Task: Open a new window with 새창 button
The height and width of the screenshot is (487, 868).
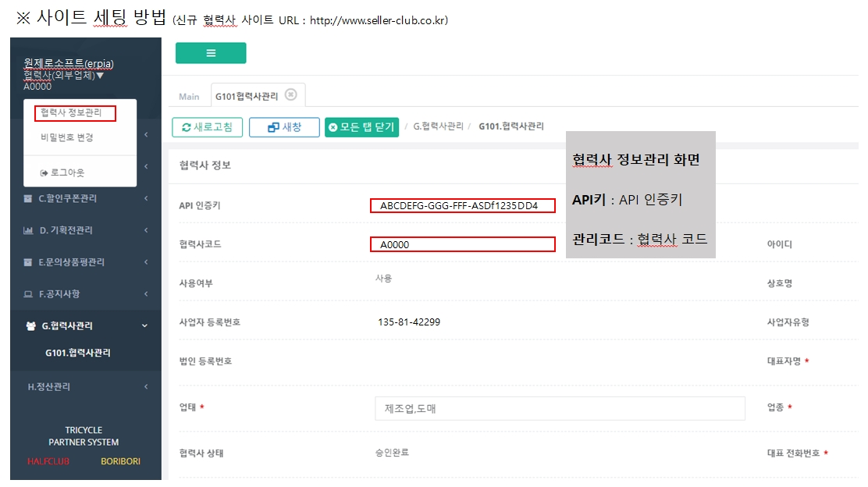Action: click(284, 127)
